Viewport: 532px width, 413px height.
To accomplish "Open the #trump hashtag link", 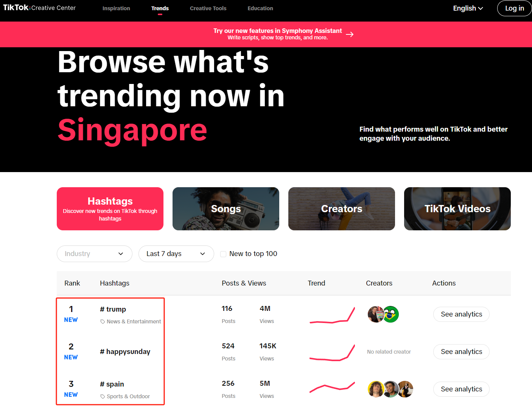I will [113, 309].
